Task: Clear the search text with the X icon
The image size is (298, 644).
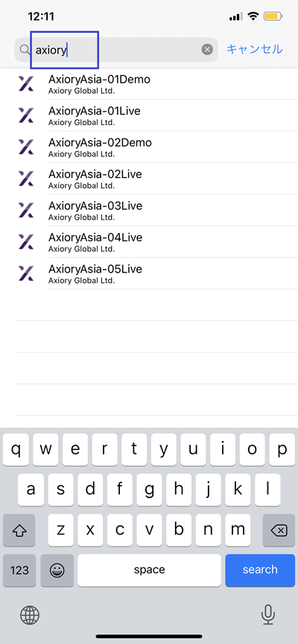Action: (207, 50)
